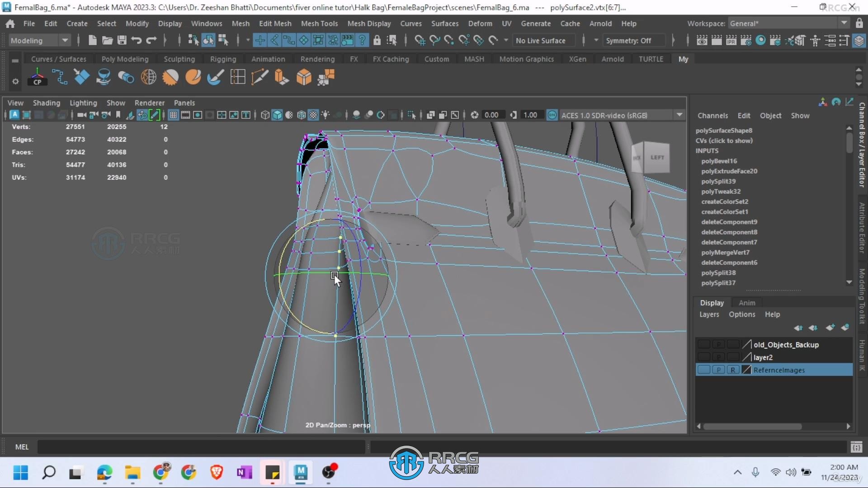Toggle Smooth Shade All mode

277,115
